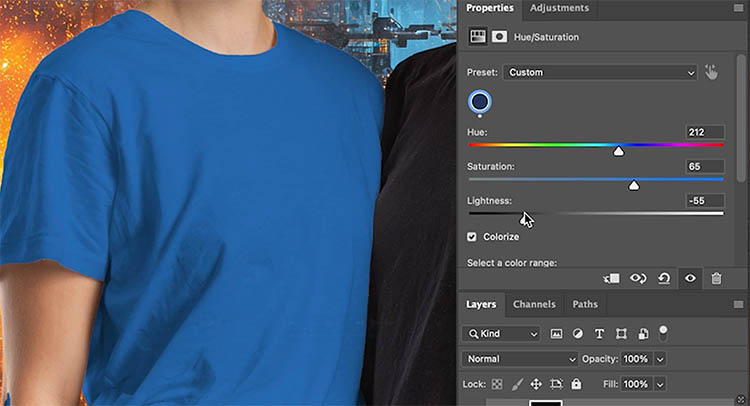Filter for shape layers
This screenshot has width=750, height=406.
click(x=621, y=334)
